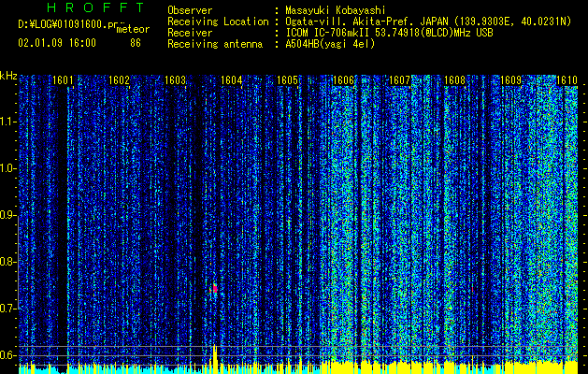Click the 0.8 frequency axis label
588x374 pixels.
pyautogui.click(x=7, y=262)
